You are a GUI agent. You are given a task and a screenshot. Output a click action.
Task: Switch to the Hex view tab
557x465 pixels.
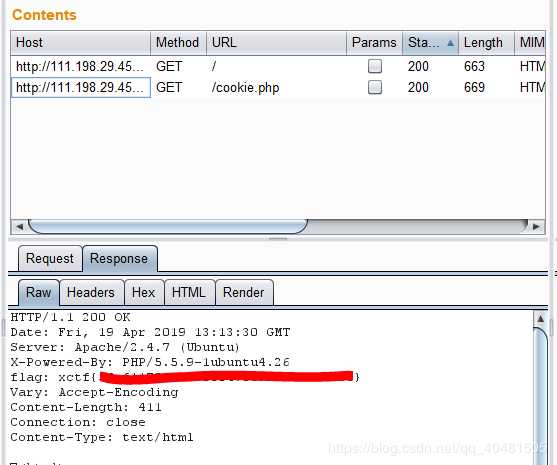point(144,293)
